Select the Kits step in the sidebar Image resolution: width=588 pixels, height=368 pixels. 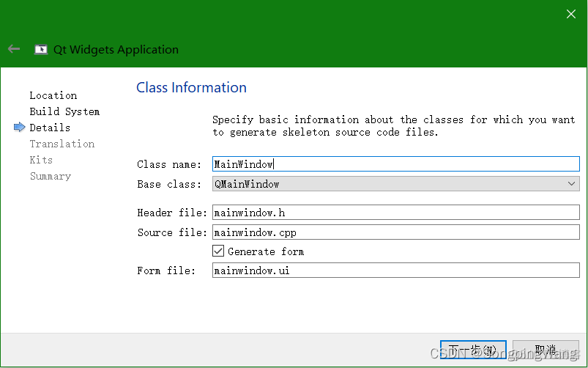(41, 160)
